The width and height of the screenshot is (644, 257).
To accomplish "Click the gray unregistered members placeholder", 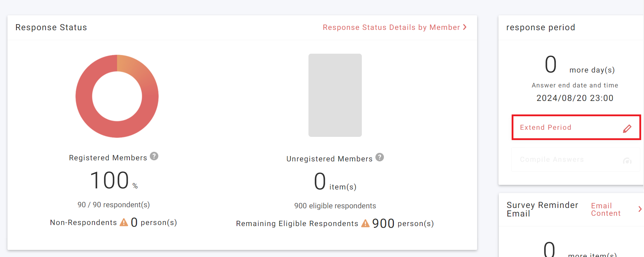I will (x=335, y=95).
